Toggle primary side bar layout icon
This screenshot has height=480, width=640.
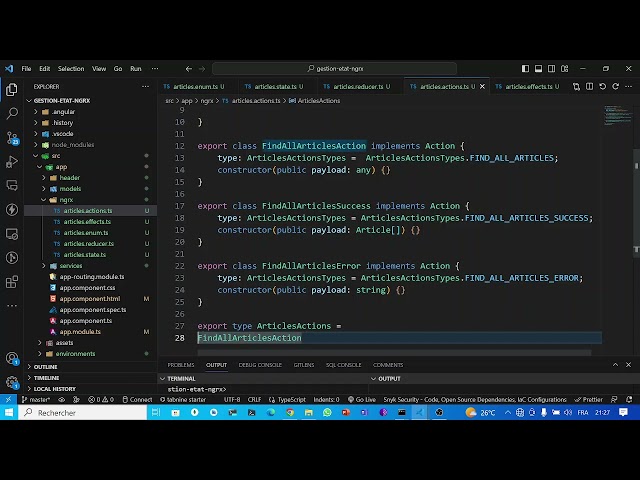[x=525, y=69]
